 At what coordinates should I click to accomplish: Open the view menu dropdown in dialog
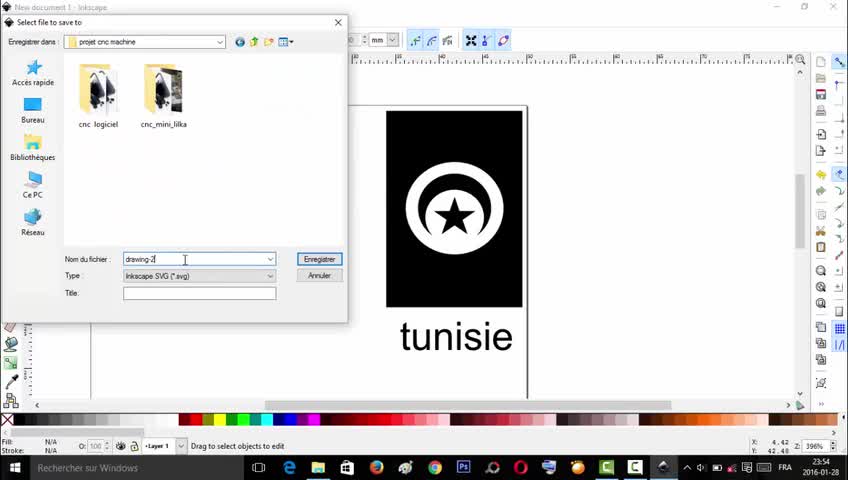[286, 42]
